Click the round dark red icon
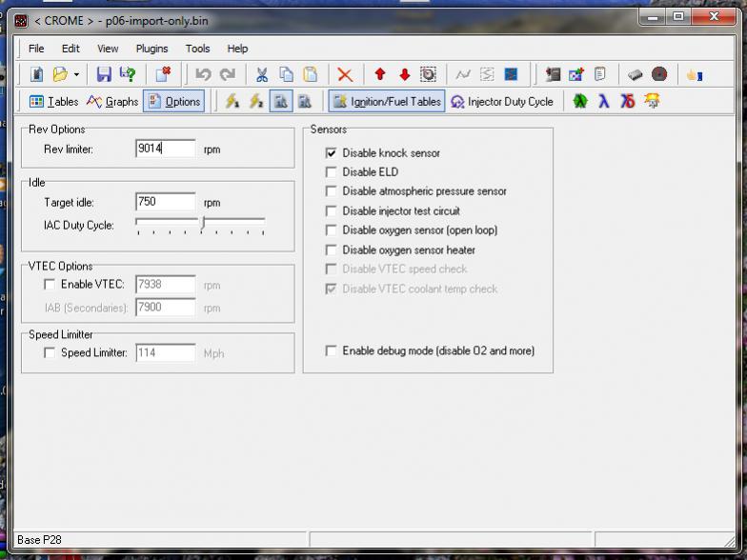Viewport: 747px width, 560px height. [x=659, y=74]
